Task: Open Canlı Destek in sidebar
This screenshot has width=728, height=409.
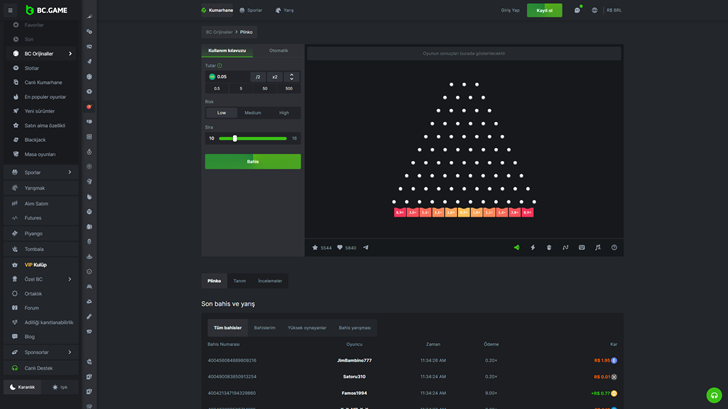Action: [x=41, y=368]
